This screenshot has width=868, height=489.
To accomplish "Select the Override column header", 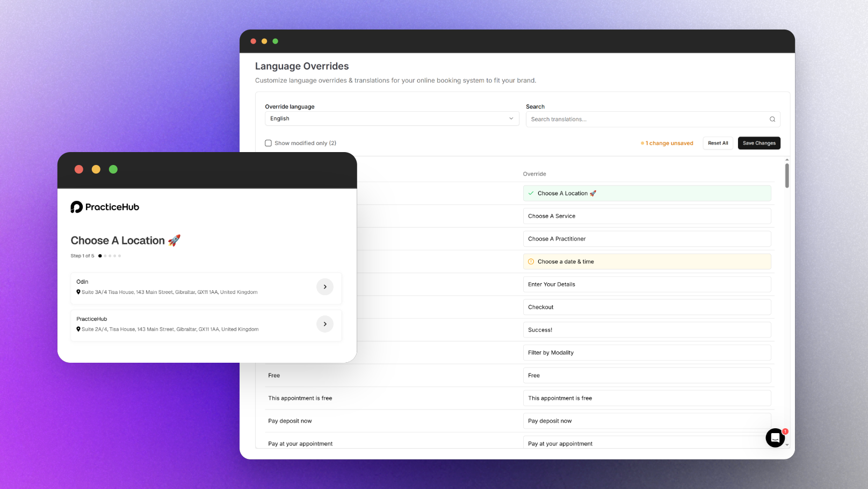I will (534, 174).
